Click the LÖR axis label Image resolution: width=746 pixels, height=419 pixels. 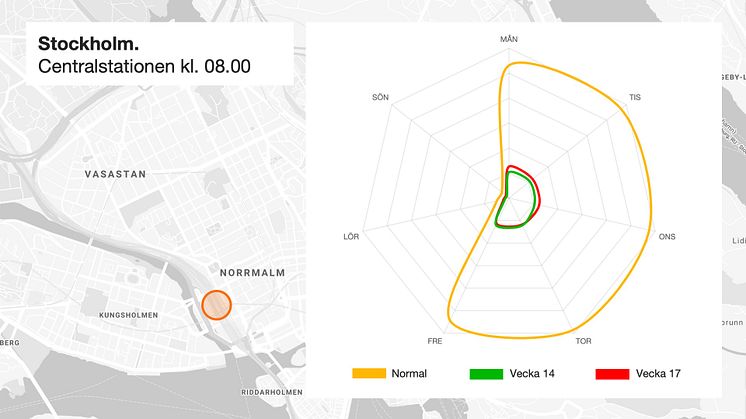(351, 236)
